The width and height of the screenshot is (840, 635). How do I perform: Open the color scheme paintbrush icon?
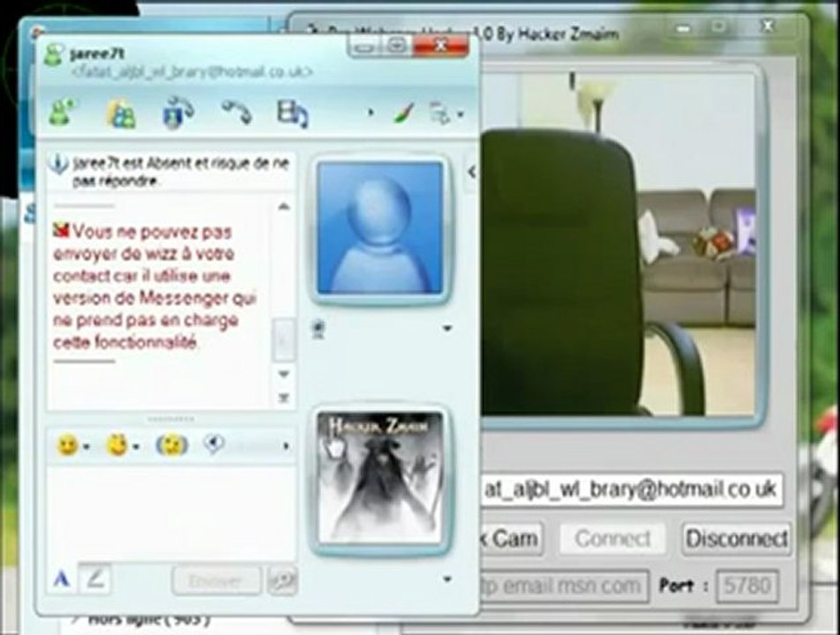point(404,113)
